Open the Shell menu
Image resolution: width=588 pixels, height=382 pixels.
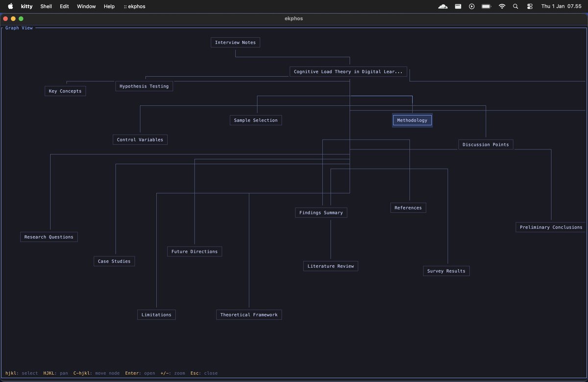pos(46,6)
